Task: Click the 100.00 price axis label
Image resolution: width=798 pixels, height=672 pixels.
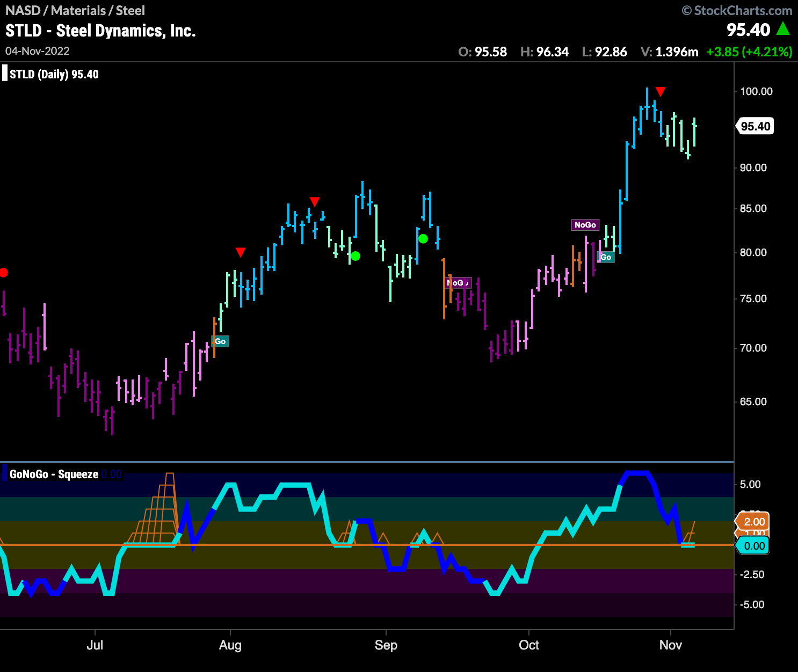Action: [x=756, y=91]
